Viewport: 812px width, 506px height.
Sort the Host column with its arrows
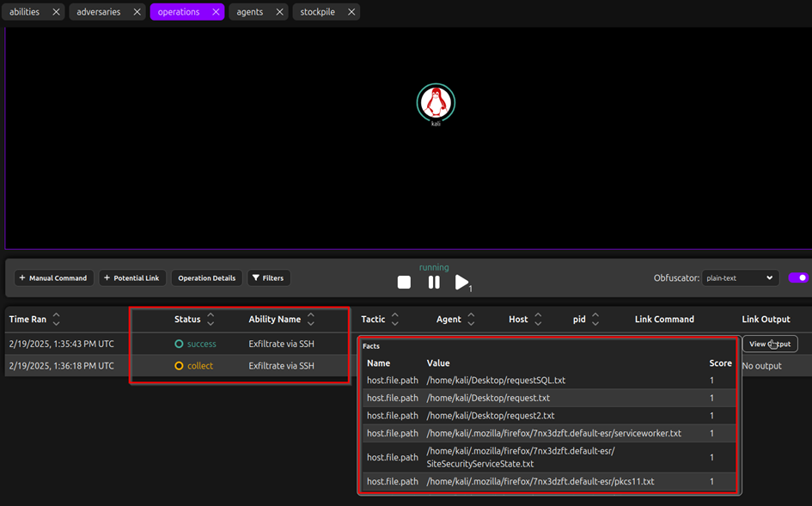pos(539,319)
